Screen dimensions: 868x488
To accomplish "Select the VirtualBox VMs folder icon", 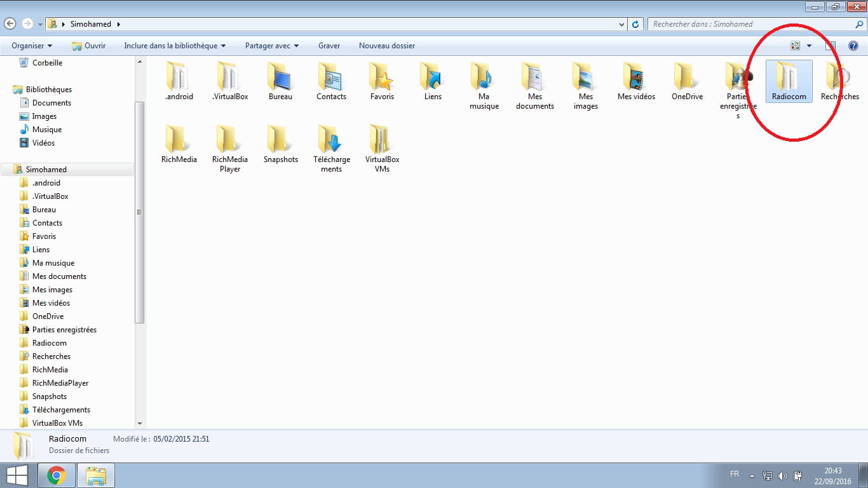I will [382, 141].
